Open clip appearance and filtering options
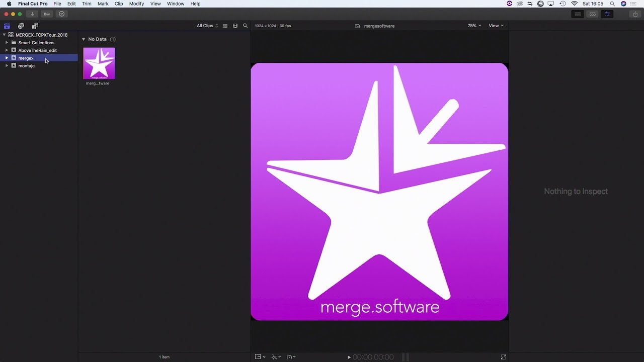The height and width of the screenshot is (362, 644). coord(235,26)
